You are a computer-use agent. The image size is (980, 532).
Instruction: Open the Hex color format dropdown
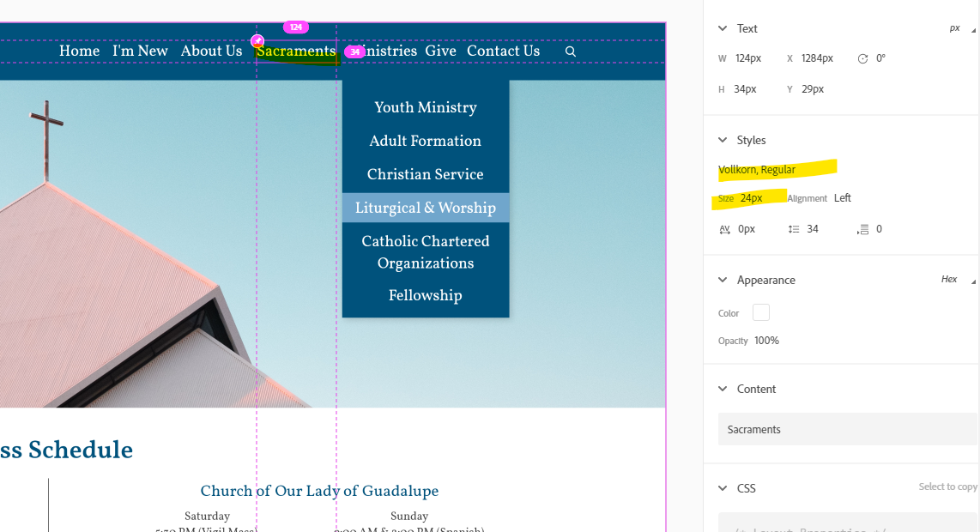953,280
